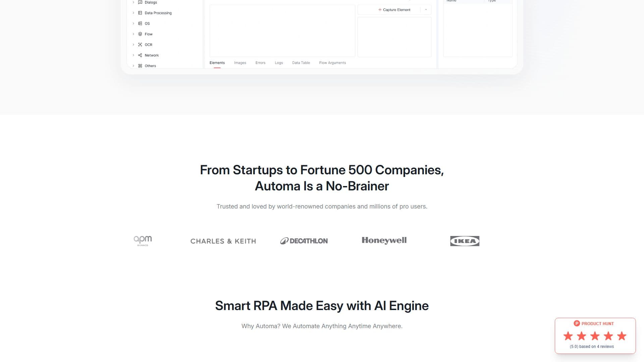Click the OS category icon
The height and width of the screenshot is (362, 644).
click(x=140, y=23)
